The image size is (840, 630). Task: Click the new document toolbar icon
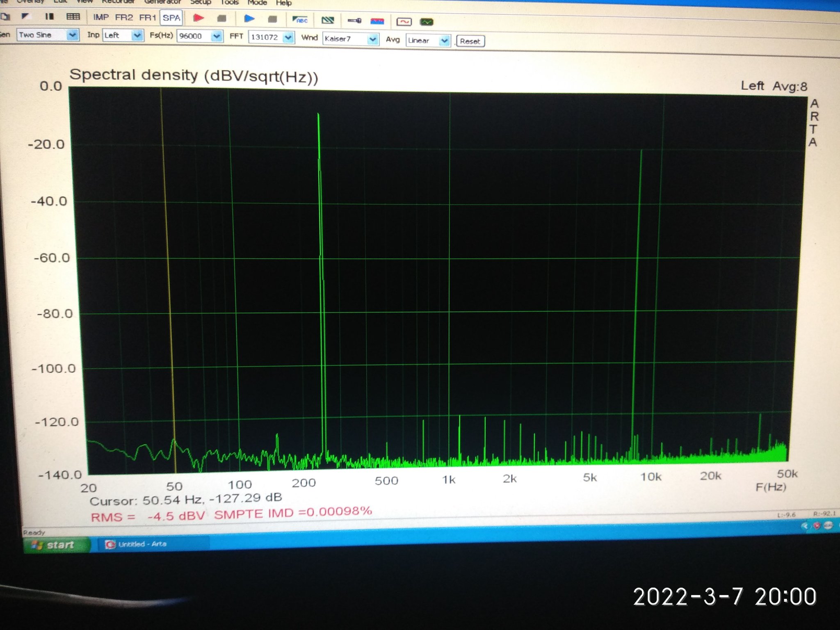pyautogui.click(x=5, y=17)
